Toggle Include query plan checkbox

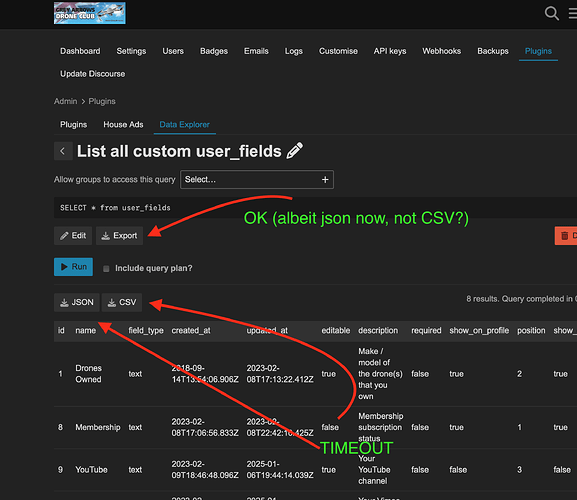(x=106, y=269)
